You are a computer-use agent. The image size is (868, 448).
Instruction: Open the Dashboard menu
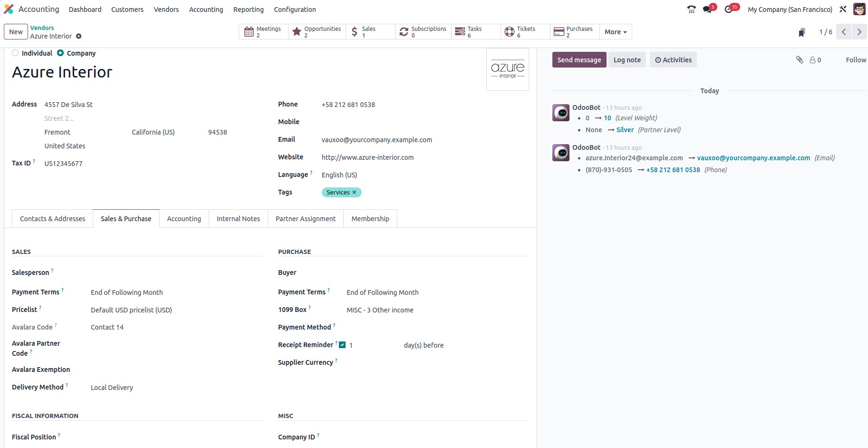85,9
